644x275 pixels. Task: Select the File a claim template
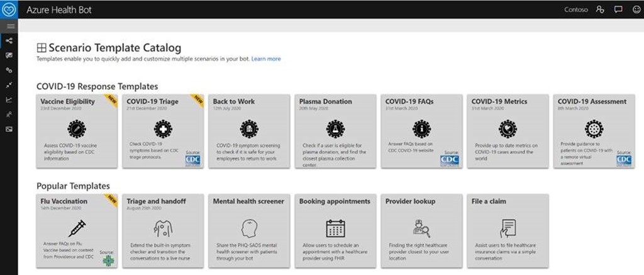click(x=508, y=230)
